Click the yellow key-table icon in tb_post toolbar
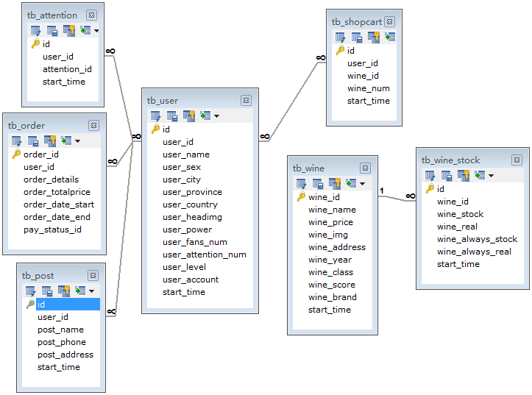Screen dimensions: 532x395 64,291
